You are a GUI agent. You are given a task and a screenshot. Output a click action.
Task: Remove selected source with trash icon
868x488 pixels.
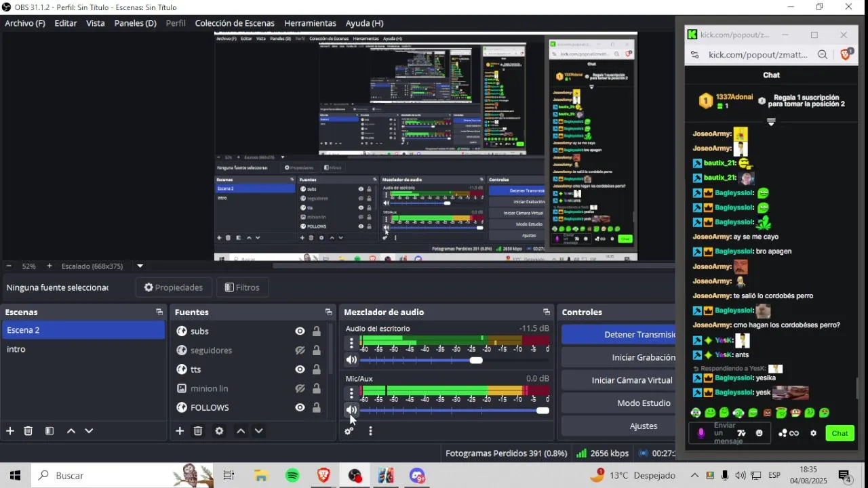point(198,431)
